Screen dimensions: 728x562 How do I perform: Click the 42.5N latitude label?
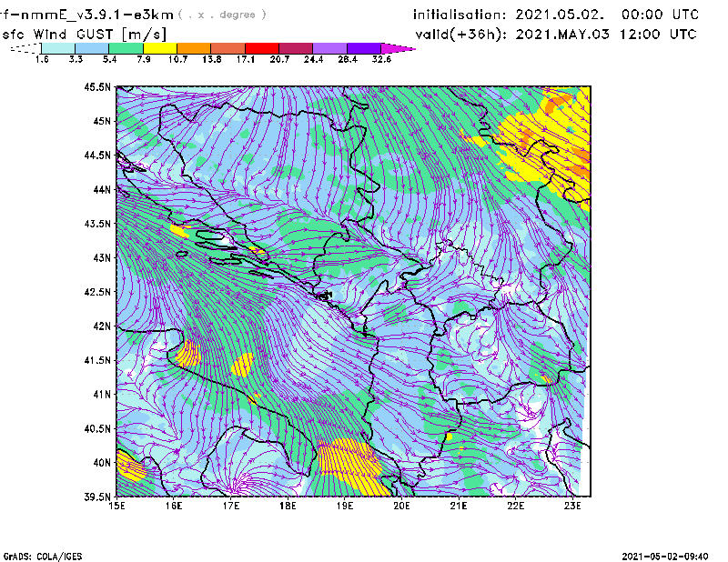97,292
